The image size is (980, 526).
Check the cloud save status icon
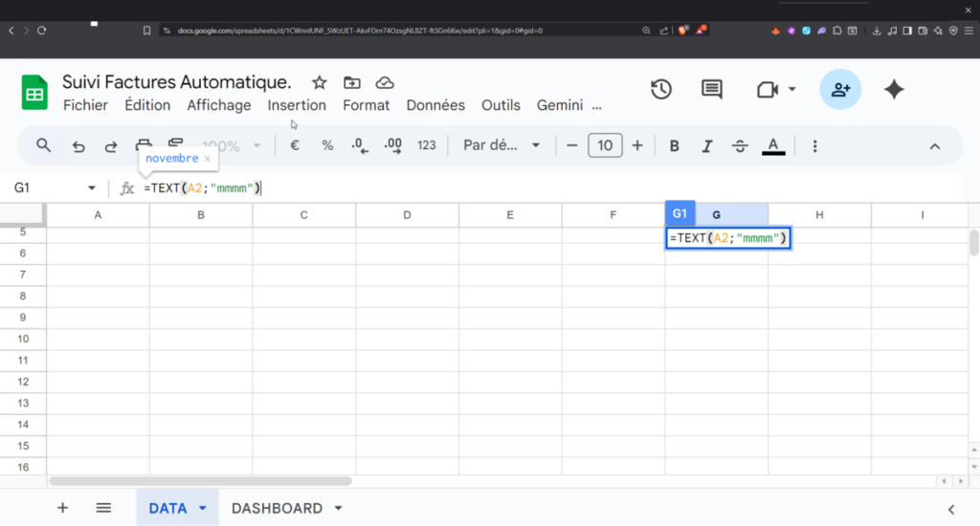click(385, 82)
